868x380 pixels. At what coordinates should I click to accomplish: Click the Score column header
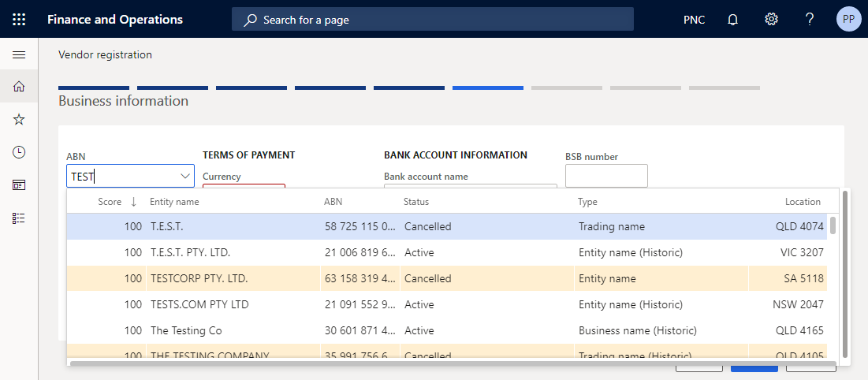tap(110, 202)
